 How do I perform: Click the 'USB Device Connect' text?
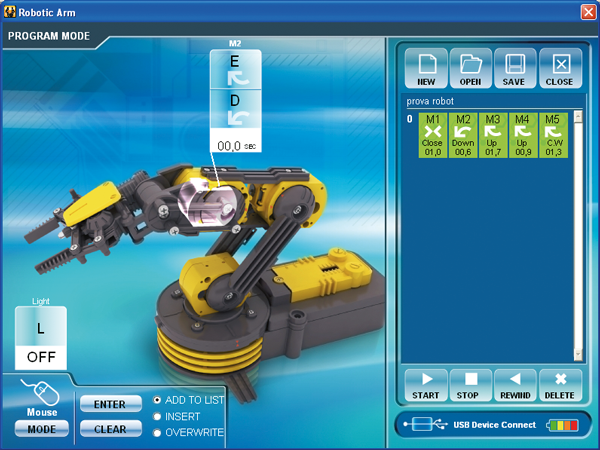[x=494, y=425]
